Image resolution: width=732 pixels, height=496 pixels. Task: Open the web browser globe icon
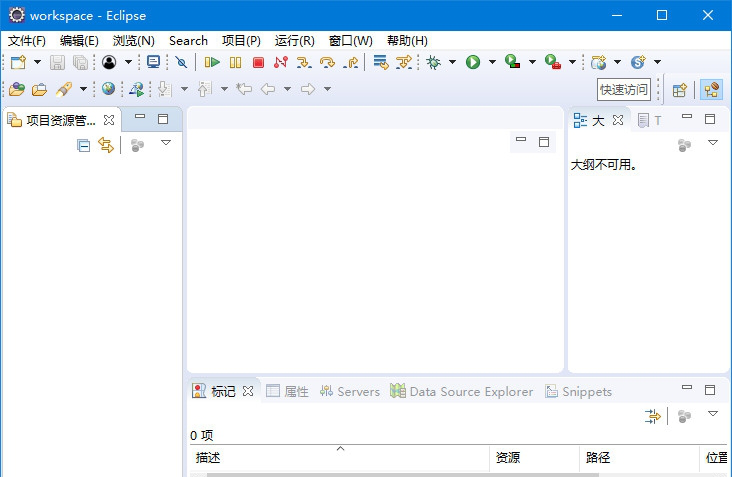point(108,89)
